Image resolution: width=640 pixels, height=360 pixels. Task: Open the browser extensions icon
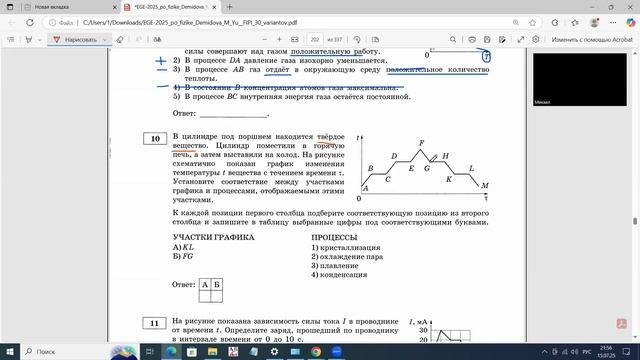tap(555, 22)
